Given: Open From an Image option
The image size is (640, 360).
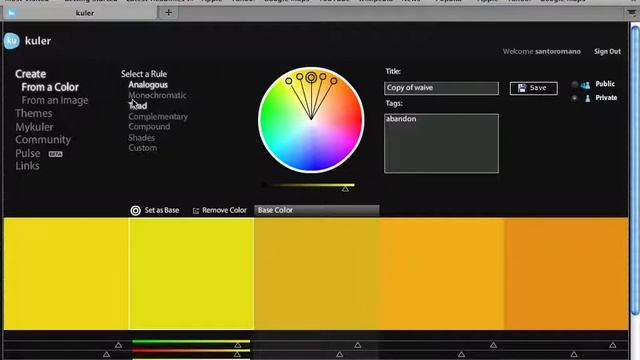Looking at the screenshot, I should pos(55,100).
